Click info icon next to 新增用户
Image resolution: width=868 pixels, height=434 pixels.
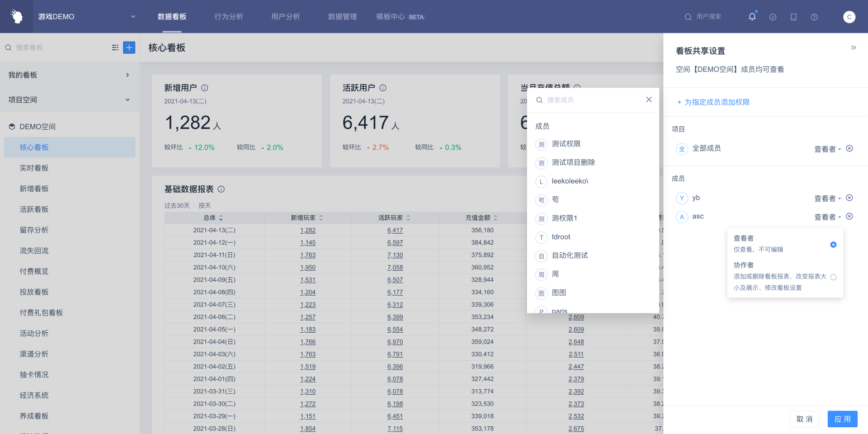tap(205, 88)
